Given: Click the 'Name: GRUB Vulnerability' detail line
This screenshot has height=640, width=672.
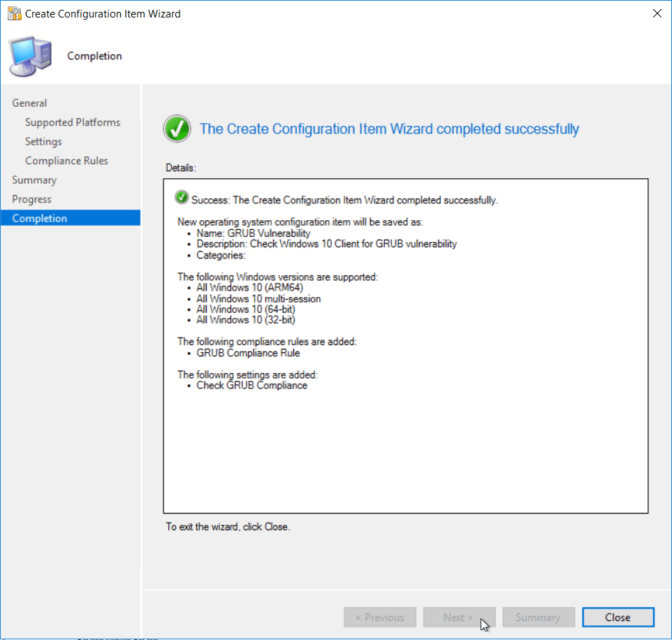Looking at the screenshot, I should point(253,233).
